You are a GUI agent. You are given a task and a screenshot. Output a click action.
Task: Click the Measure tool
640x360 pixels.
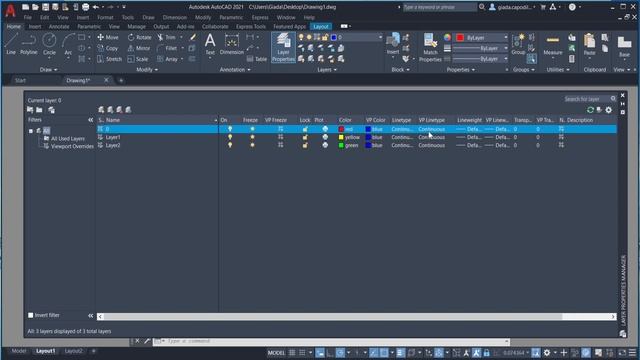point(553,45)
